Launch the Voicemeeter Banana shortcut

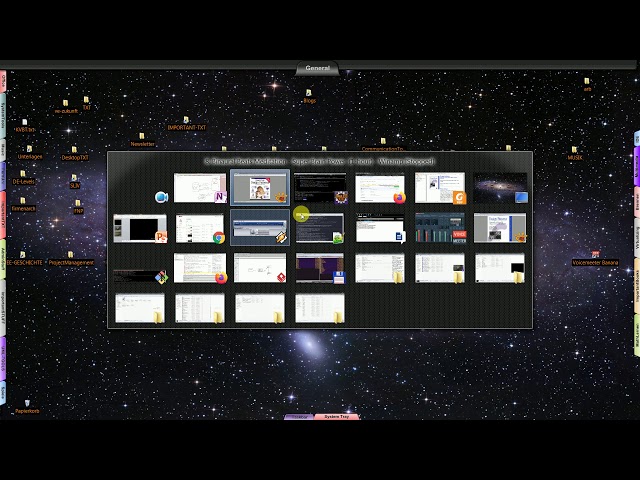595,258
